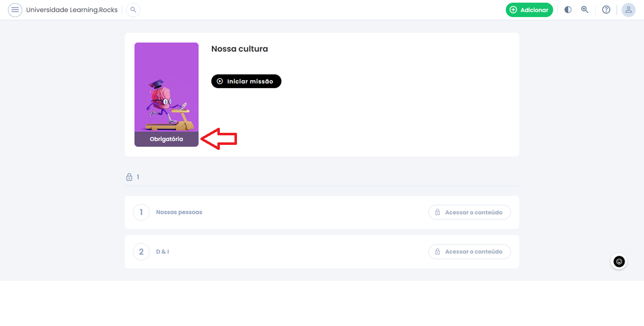
Task: Click Acessar o conteúdo for Nossas pessoas
Action: [469, 212]
